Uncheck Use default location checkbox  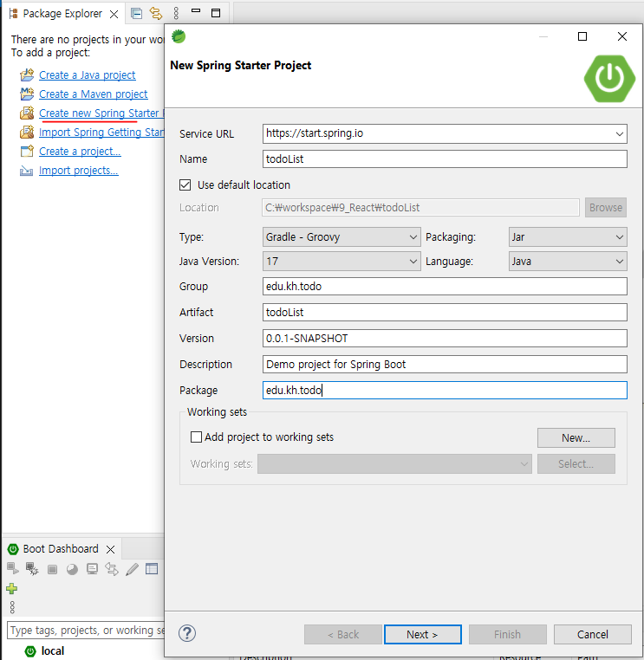(x=185, y=184)
